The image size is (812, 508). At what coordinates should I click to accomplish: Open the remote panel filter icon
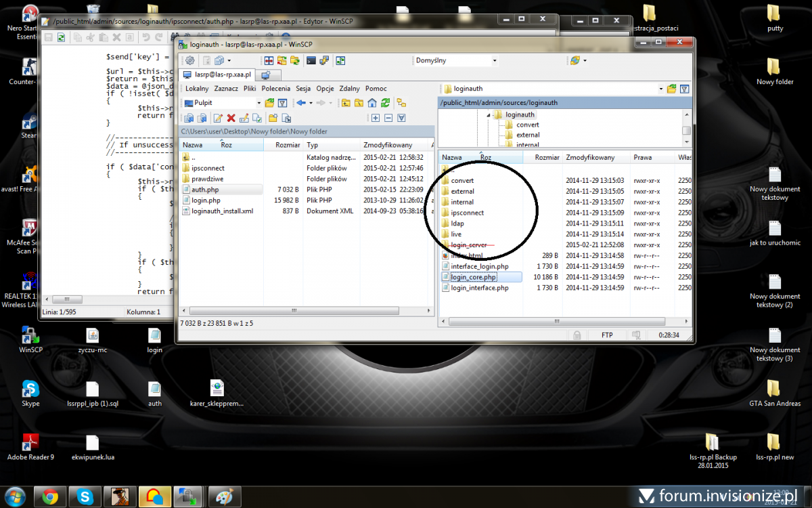[684, 89]
